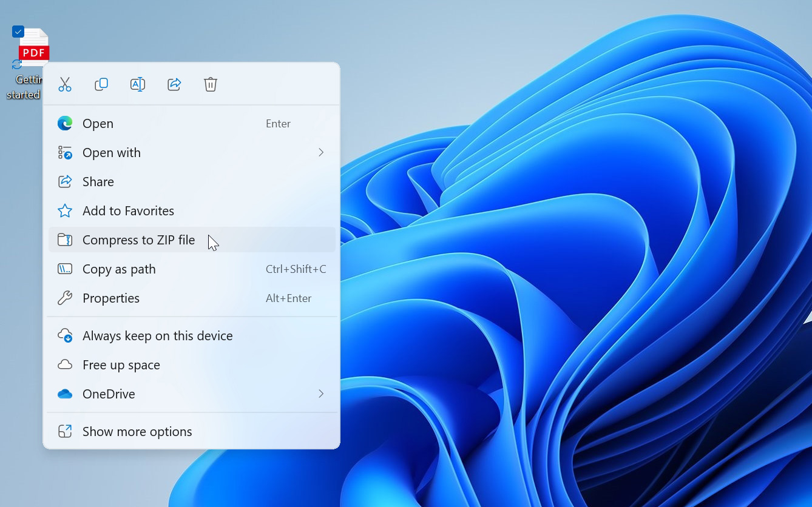Click the Copy icon in context menu

click(x=101, y=84)
